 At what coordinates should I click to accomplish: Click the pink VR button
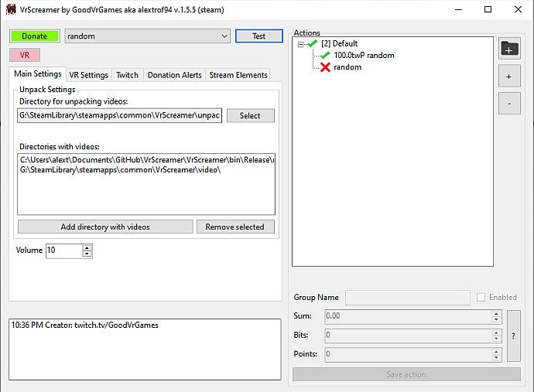pos(25,55)
